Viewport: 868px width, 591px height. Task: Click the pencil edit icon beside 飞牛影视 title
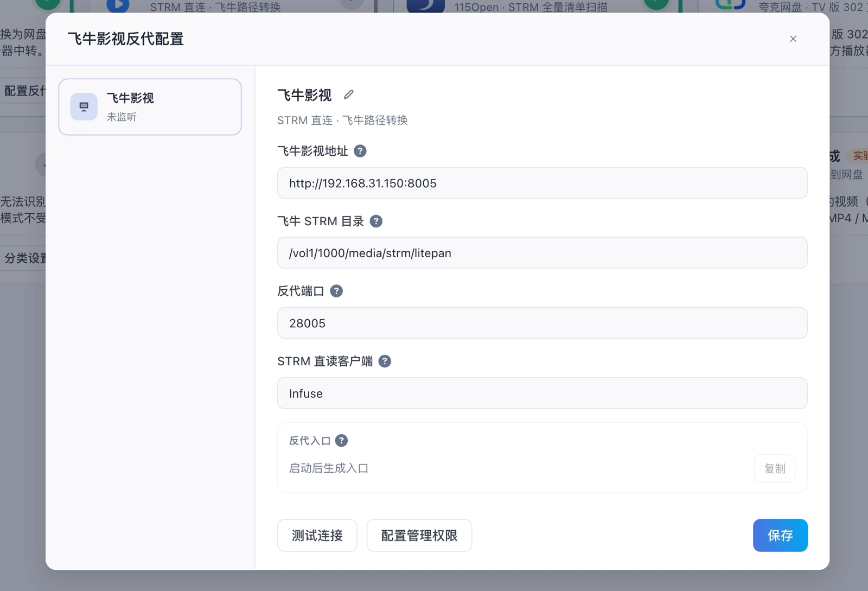(x=349, y=95)
